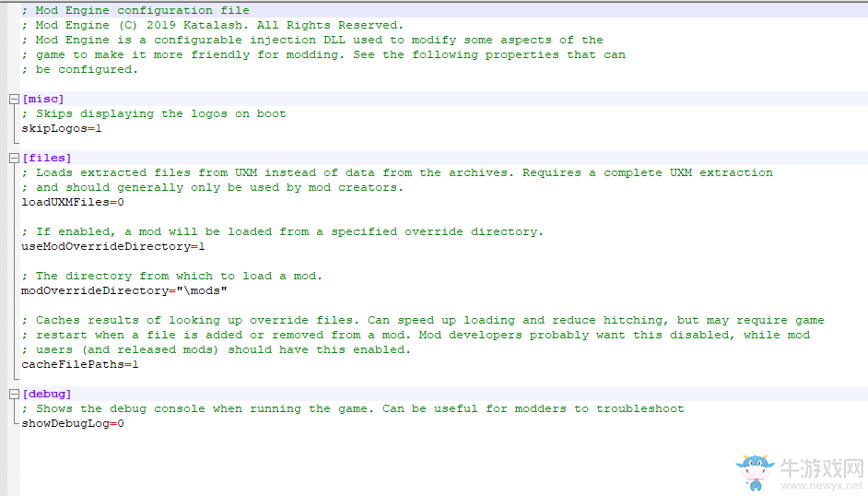868x496 pixels.
Task: Click the 'Mod Engine configuration file' comment
Action: [135, 10]
